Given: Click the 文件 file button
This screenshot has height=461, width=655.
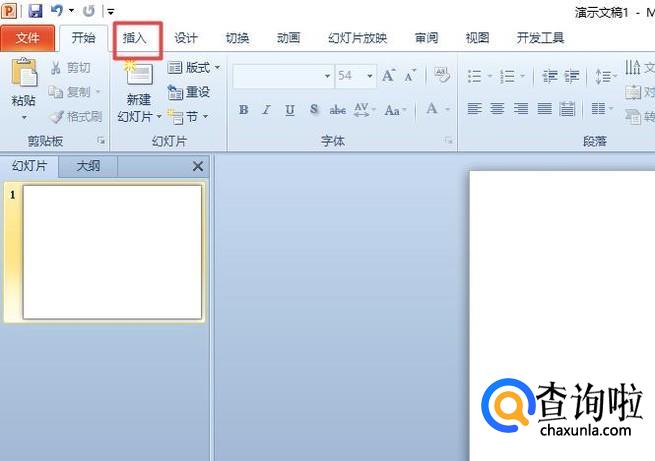Looking at the screenshot, I should 28,38.
